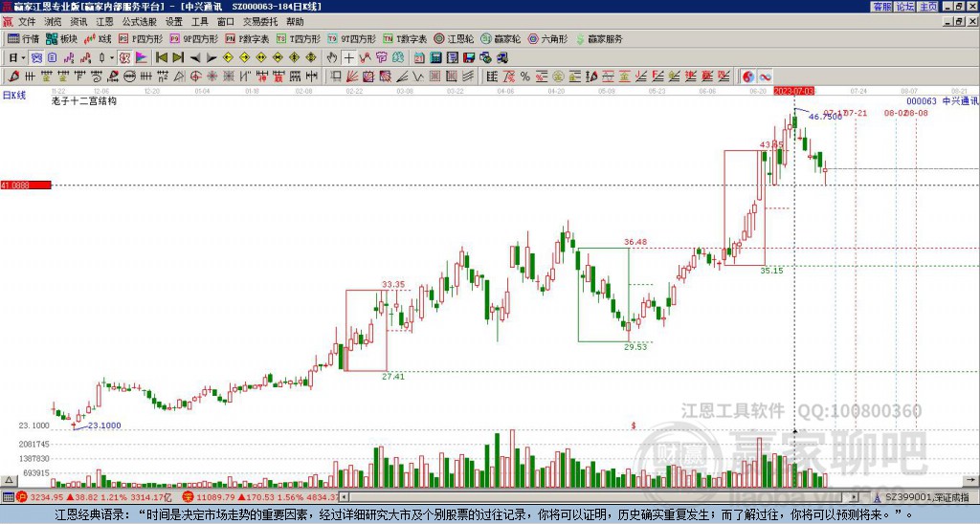Click the list document view icon

pyautogui.click(x=53, y=58)
